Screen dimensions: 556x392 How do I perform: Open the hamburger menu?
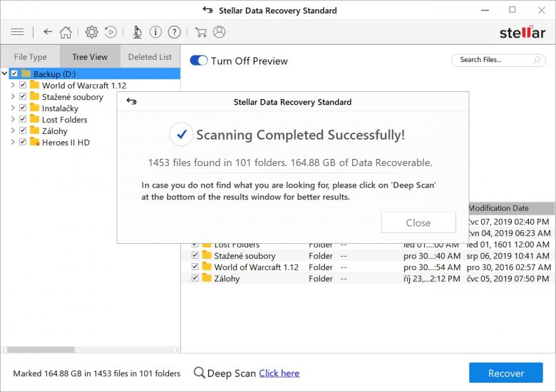click(x=18, y=32)
